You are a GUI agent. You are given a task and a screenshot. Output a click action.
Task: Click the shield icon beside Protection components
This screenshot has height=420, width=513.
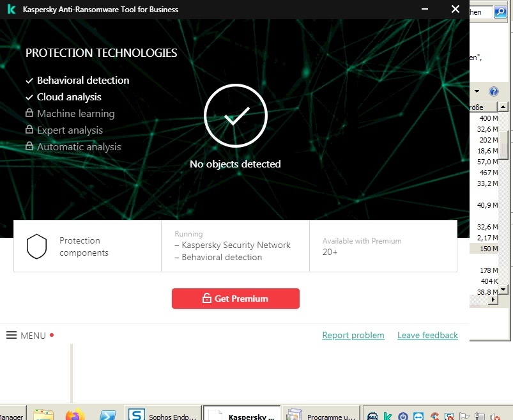pos(36,246)
